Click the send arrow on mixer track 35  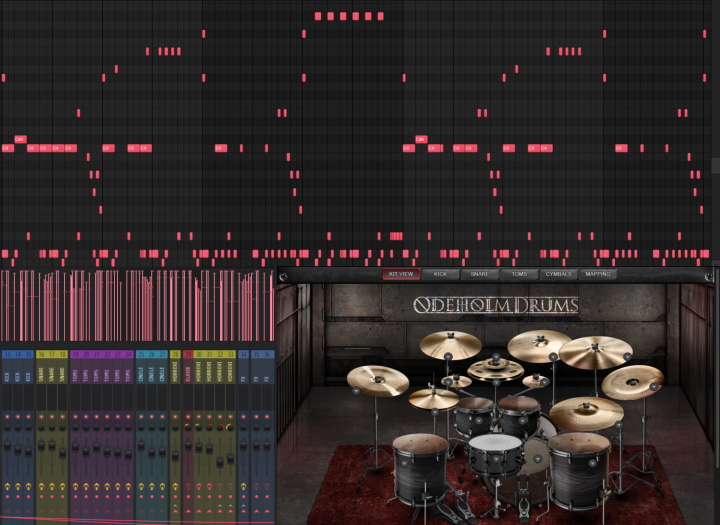point(256,511)
